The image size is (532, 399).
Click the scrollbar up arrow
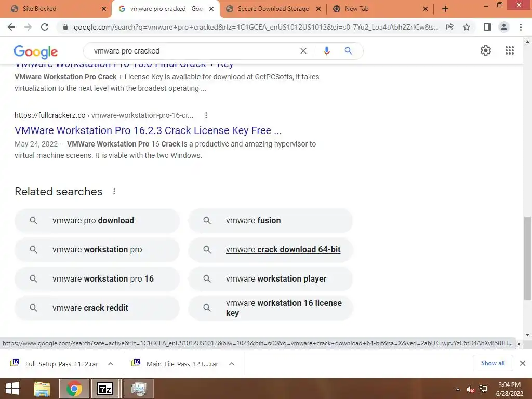click(x=527, y=42)
